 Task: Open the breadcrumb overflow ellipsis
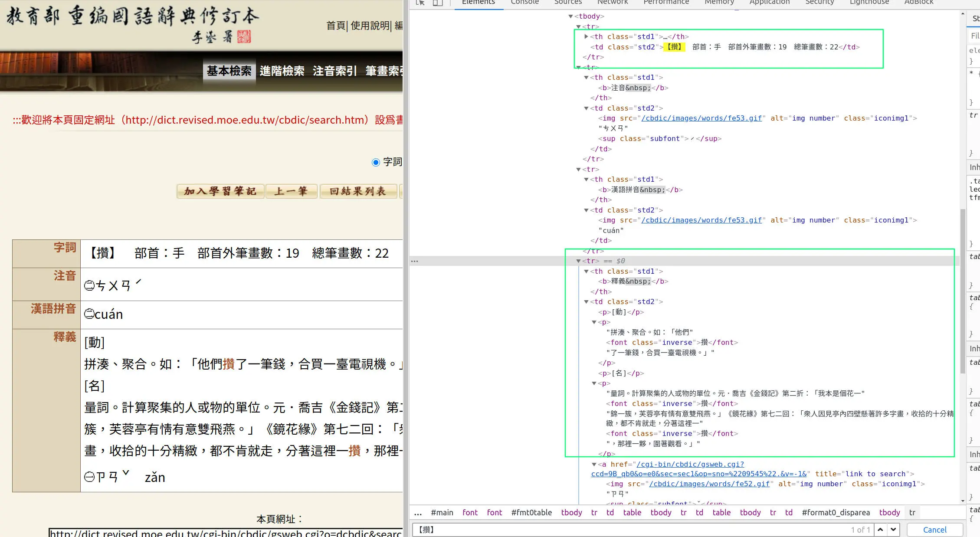418,512
